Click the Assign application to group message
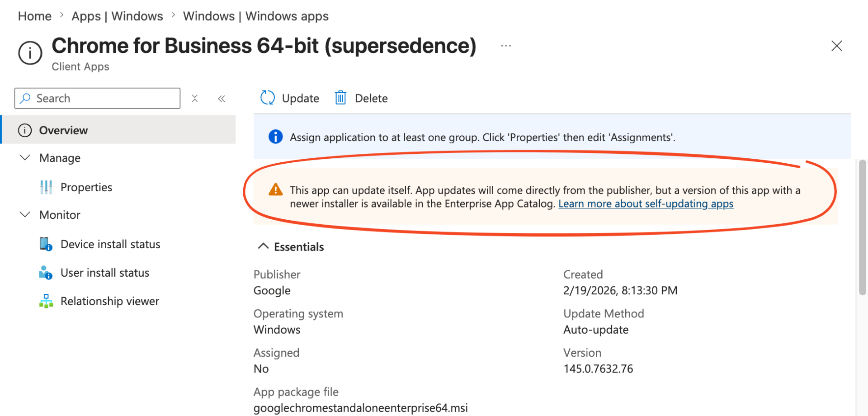Image resolution: width=868 pixels, height=416 pixels. 482,137
